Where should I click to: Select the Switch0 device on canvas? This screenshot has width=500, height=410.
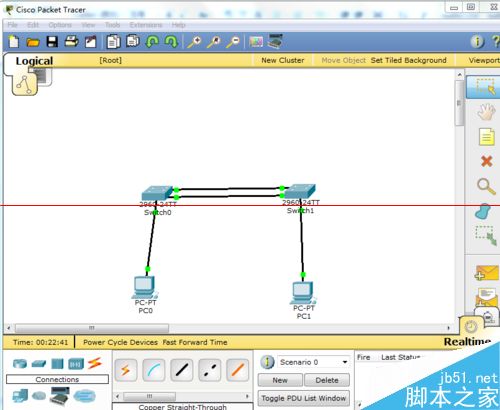[x=157, y=193]
